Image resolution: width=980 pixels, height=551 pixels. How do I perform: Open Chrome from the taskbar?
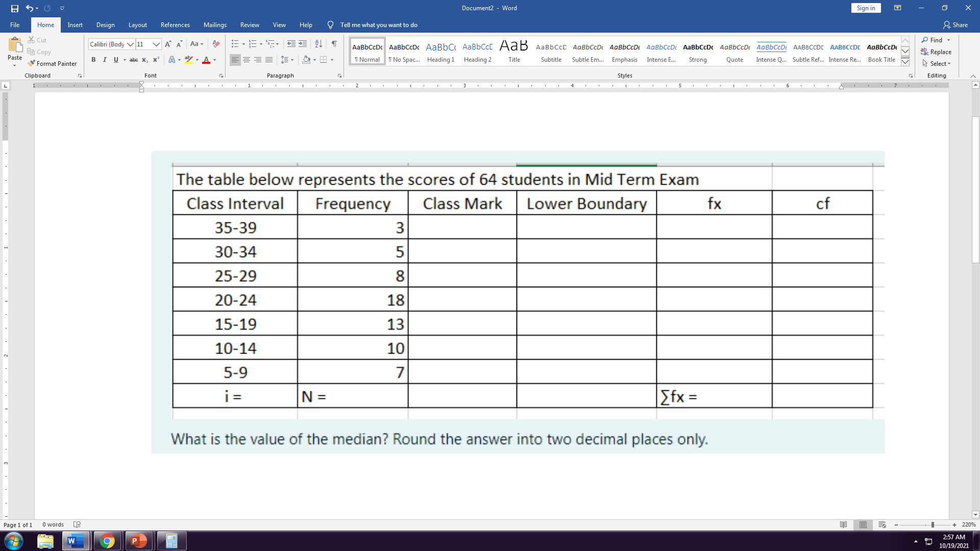107,540
